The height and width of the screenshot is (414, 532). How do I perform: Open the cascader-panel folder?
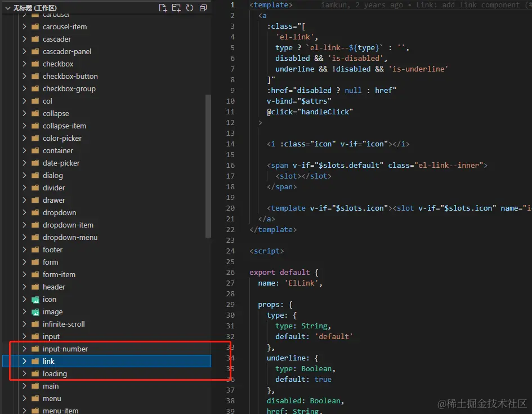tap(106, 51)
